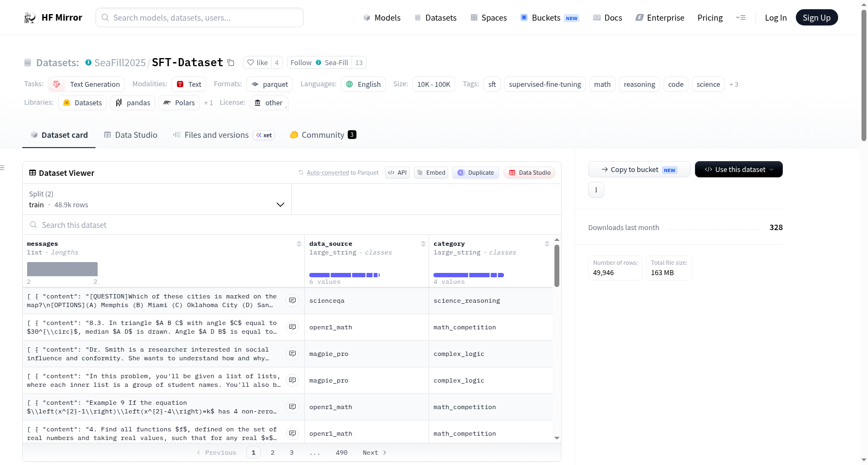Select the English language tag

363,84
